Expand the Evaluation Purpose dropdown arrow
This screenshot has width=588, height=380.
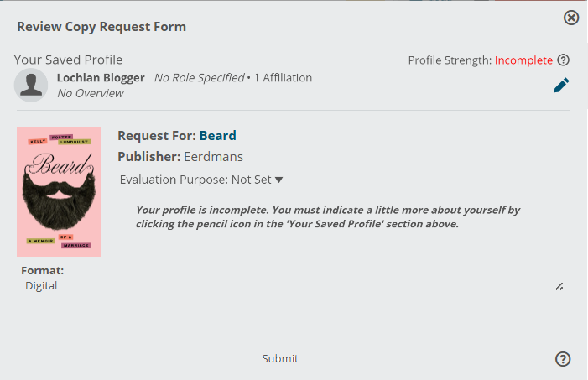pyautogui.click(x=278, y=180)
